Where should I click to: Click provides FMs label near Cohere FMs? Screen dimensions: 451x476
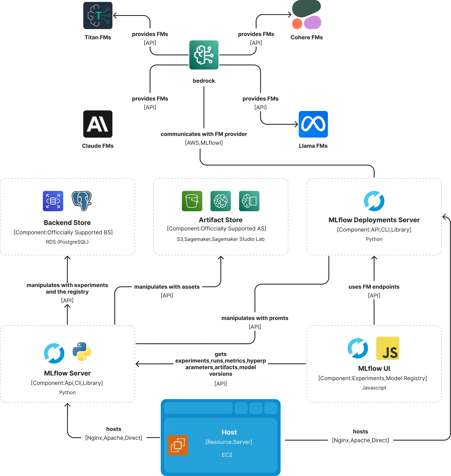[x=256, y=34]
